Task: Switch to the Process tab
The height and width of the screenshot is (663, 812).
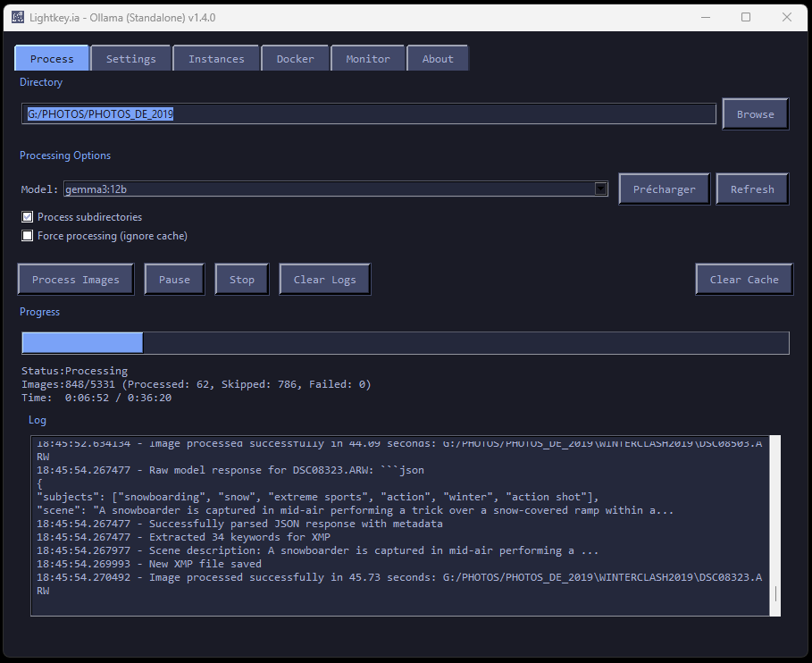Action: click(52, 59)
